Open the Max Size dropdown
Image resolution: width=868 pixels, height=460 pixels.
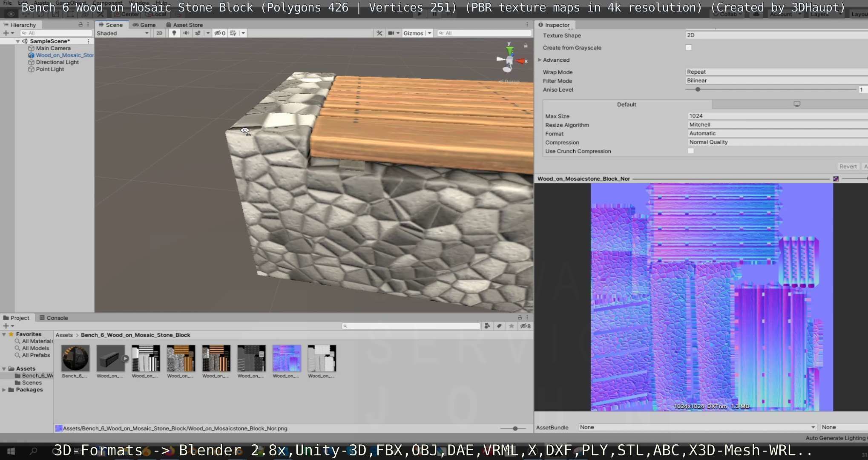778,116
